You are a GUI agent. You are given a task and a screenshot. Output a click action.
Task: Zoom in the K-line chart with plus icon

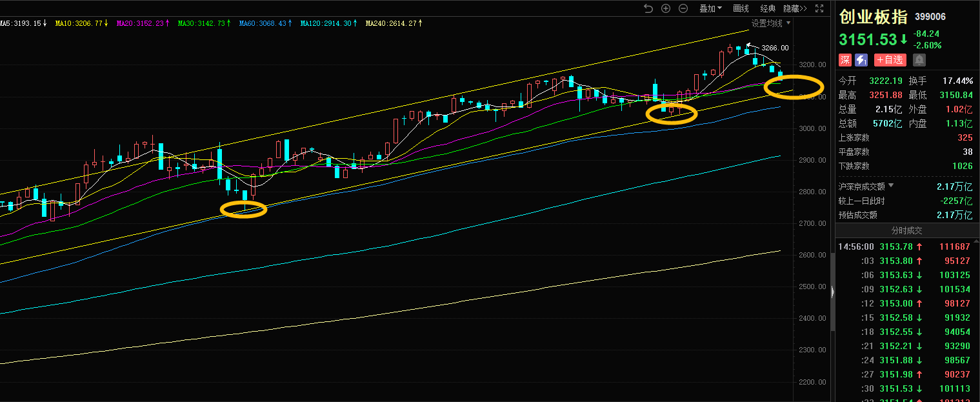point(666,8)
